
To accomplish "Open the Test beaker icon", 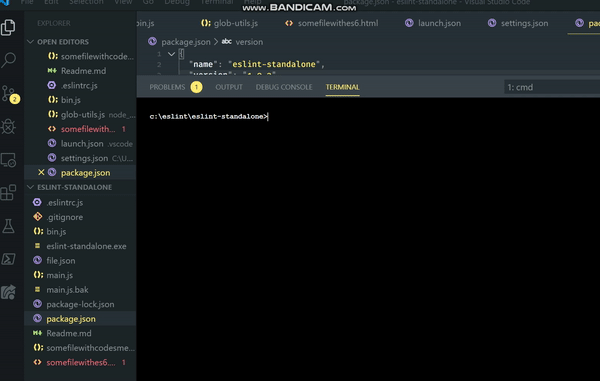I will pyautogui.click(x=8, y=226).
